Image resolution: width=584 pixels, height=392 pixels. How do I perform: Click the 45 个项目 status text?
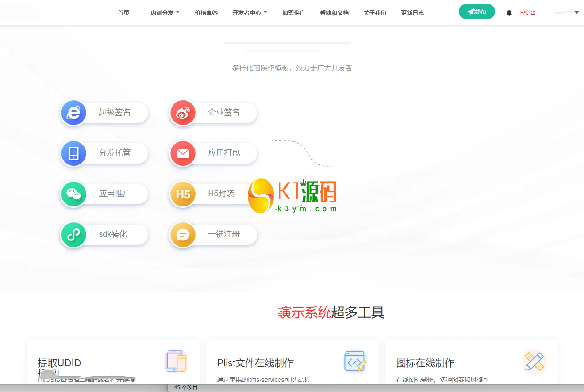point(186,388)
